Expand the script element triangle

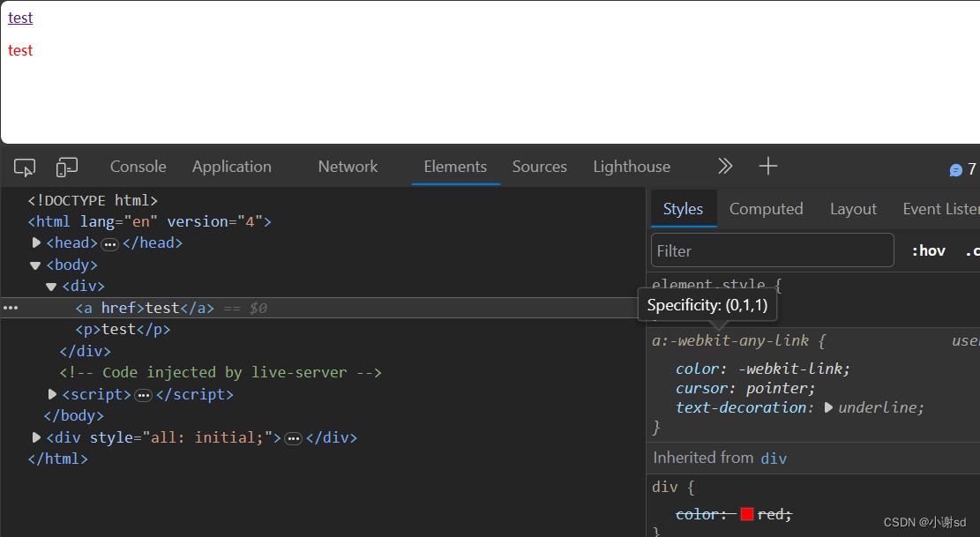click(53, 394)
